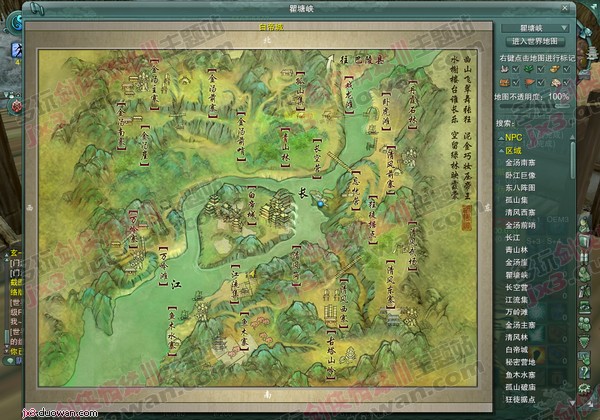Click the blue player position marker on the map
The height and width of the screenshot is (420, 600).
coord(322,203)
